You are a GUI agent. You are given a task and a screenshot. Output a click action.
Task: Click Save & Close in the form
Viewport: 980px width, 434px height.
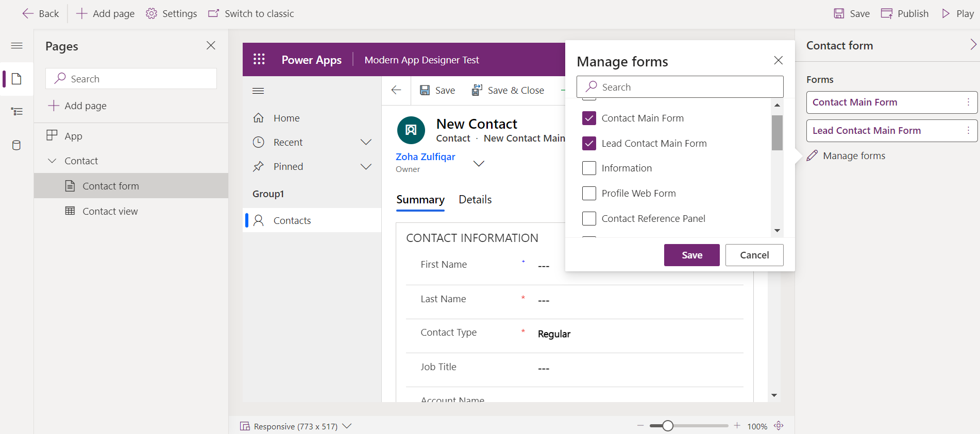pyautogui.click(x=508, y=90)
